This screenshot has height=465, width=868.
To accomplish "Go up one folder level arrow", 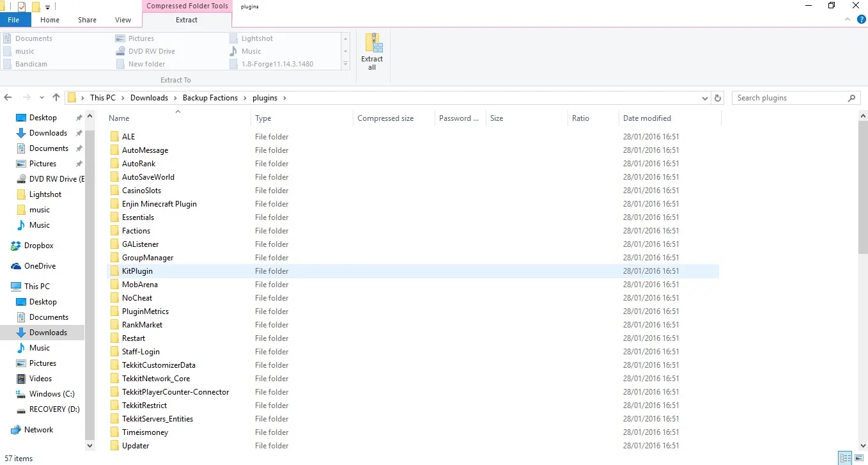I will [56, 98].
